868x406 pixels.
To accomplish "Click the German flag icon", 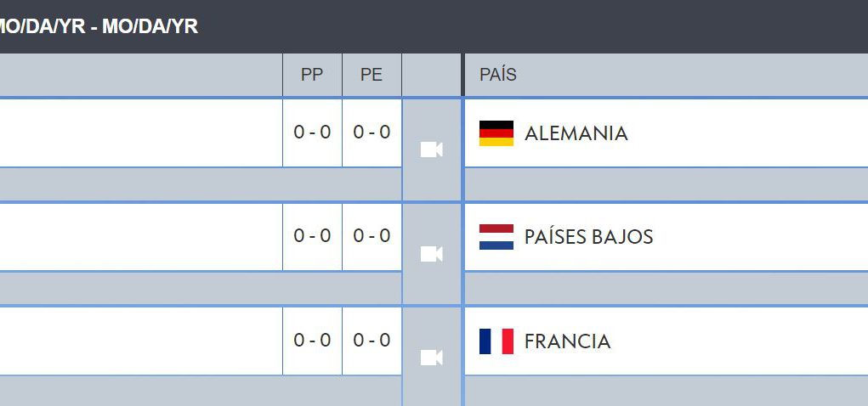I will (x=496, y=133).
